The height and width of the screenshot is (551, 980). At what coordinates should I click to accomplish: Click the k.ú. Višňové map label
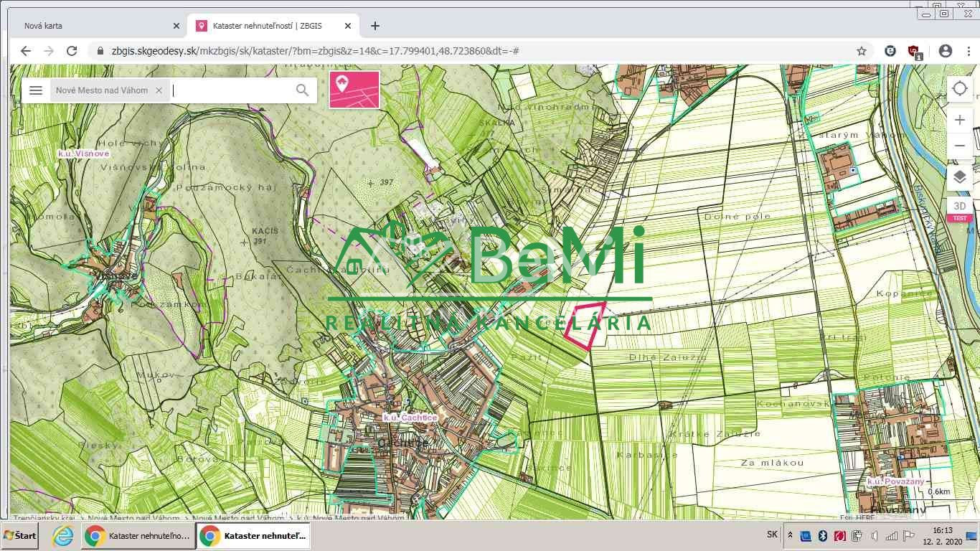[84, 154]
